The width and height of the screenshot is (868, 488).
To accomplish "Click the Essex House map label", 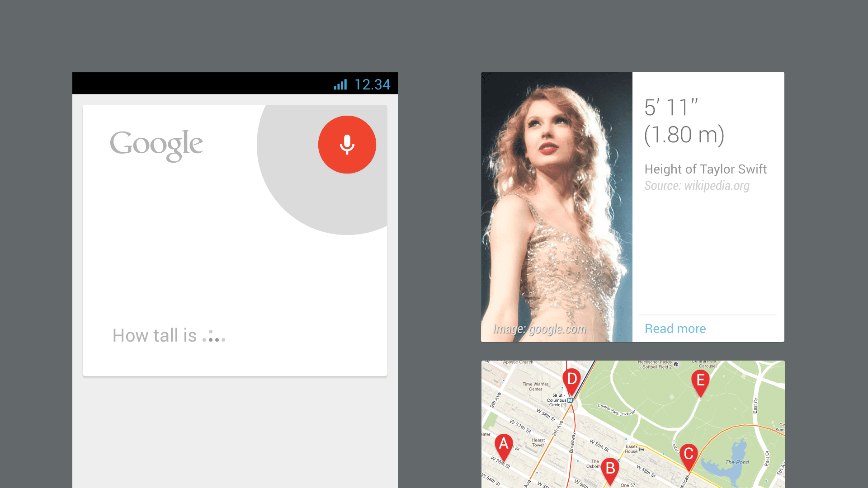I will pyautogui.click(x=631, y=449).
